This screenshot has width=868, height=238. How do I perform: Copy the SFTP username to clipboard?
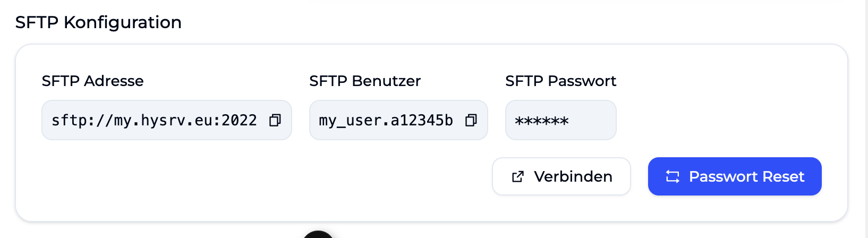point(471,121)
